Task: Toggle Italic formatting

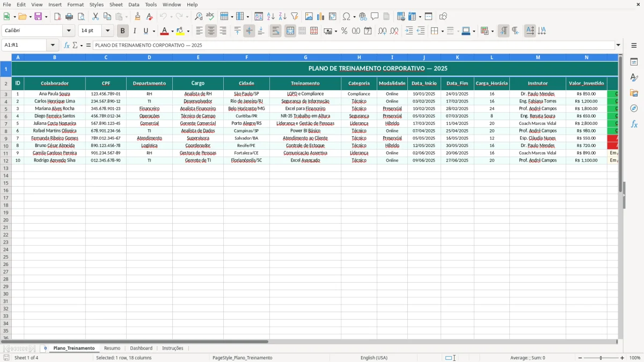Action: coord(135,31)
